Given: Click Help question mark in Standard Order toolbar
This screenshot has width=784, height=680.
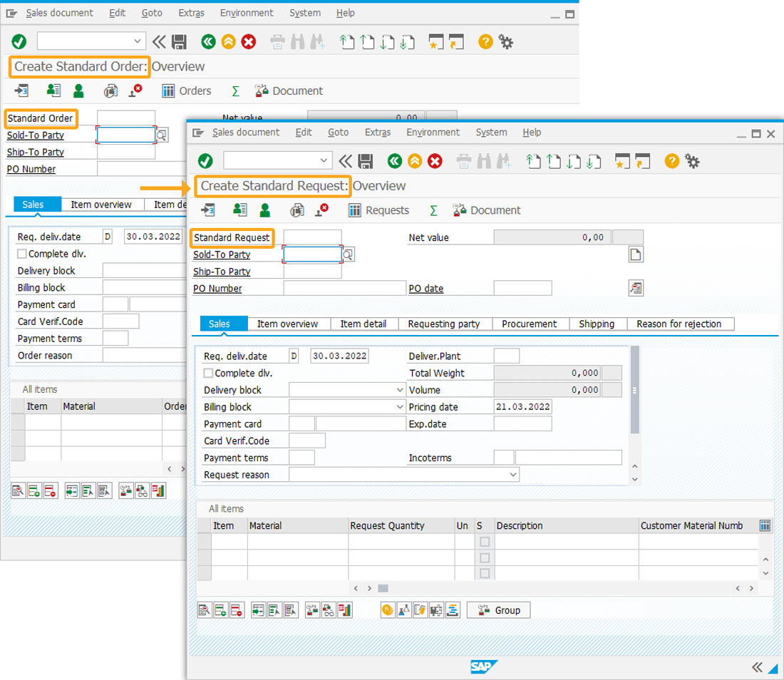Looking at the screenshot, I should point(485,41).
